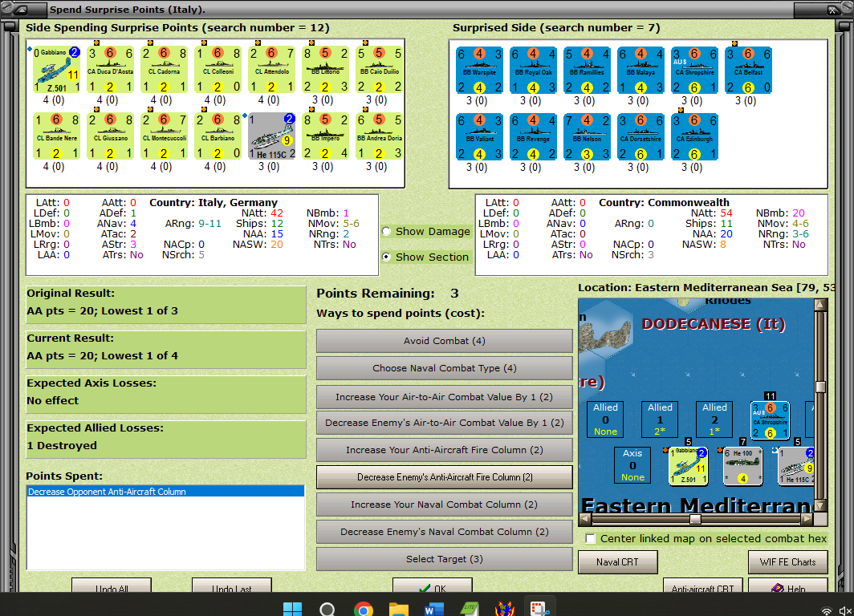Click the Avoid Combat (4) button

coord(445,341)
